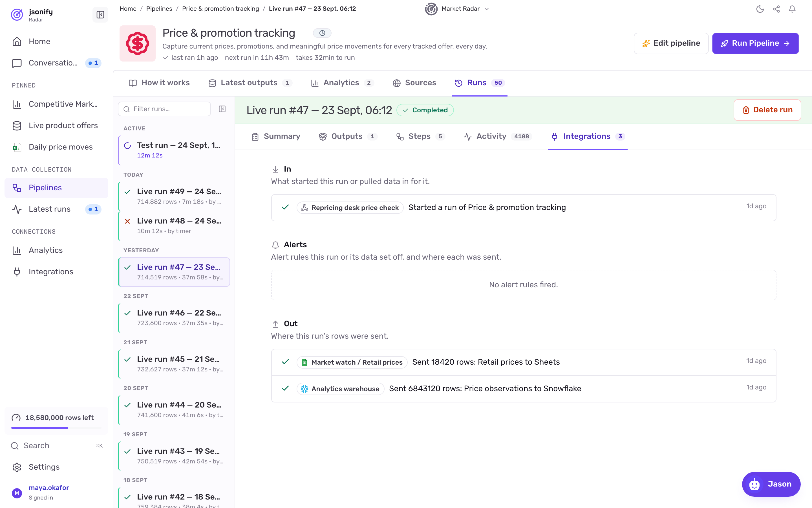Open maya.okafor user profile
The height and width of the screenshot is (508, 812).
click(x=56, y=492)
